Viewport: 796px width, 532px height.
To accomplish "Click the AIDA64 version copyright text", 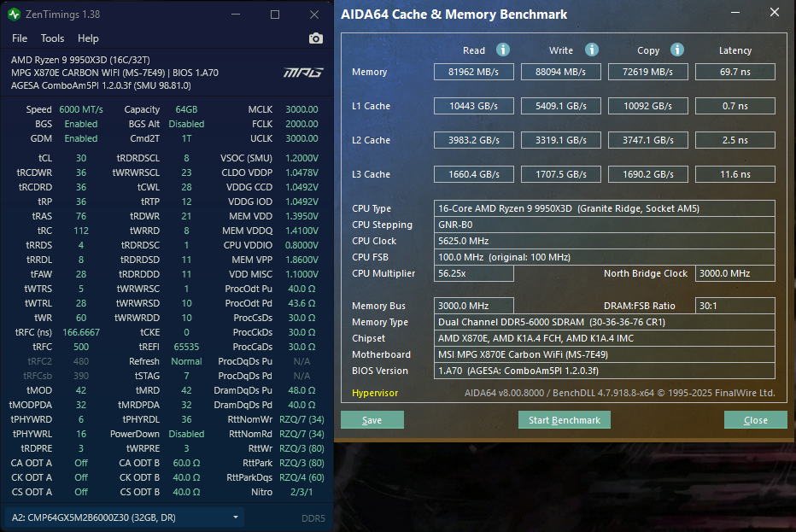I will pyautogui.click(x=619, y=393).
